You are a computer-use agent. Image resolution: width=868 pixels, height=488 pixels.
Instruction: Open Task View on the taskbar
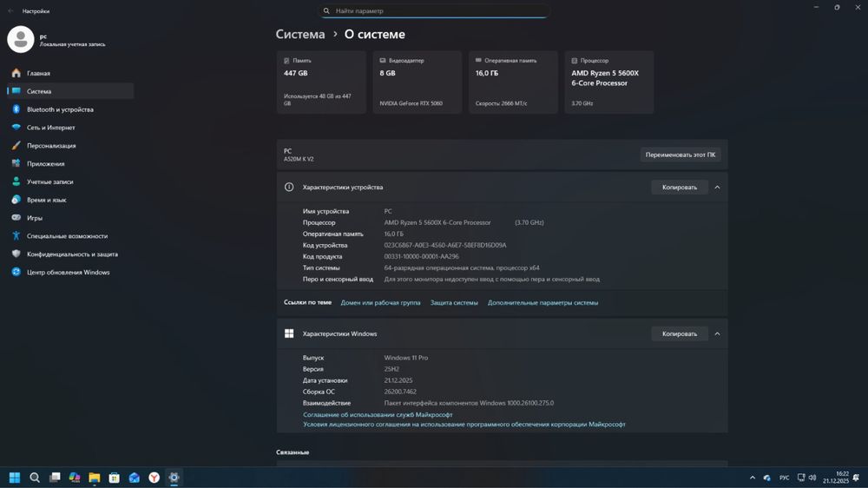point(54,478)
